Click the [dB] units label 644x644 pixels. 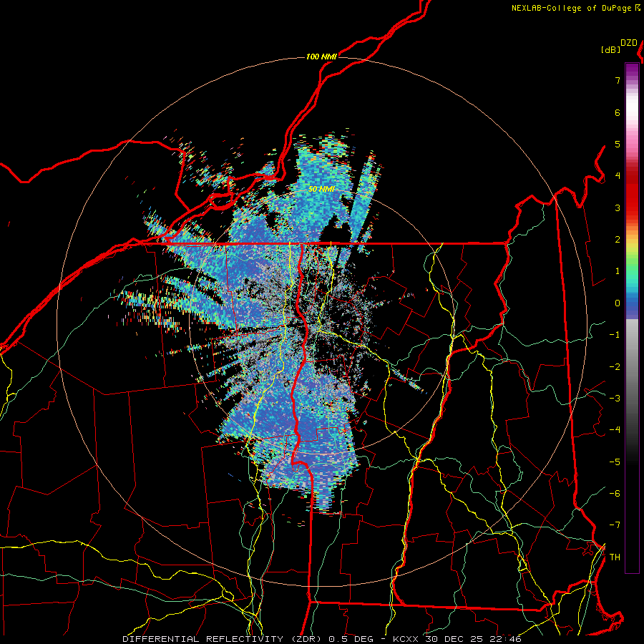pyautogui.click(x=611, y=50)
